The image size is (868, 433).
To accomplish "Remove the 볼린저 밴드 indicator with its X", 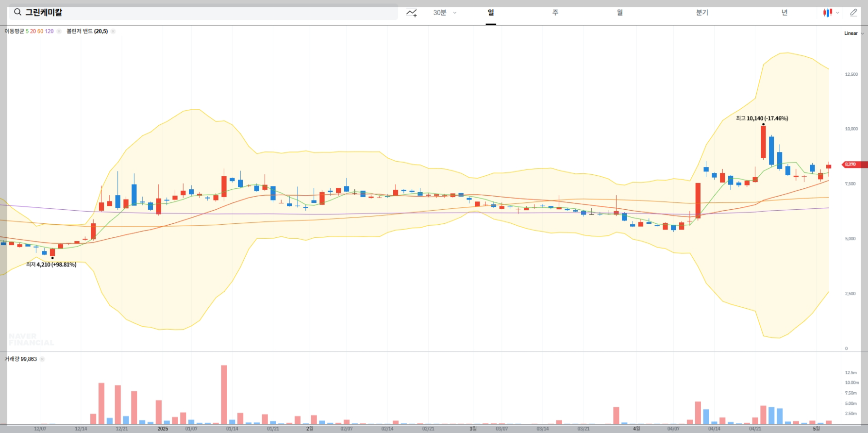I will coord(113,31).
